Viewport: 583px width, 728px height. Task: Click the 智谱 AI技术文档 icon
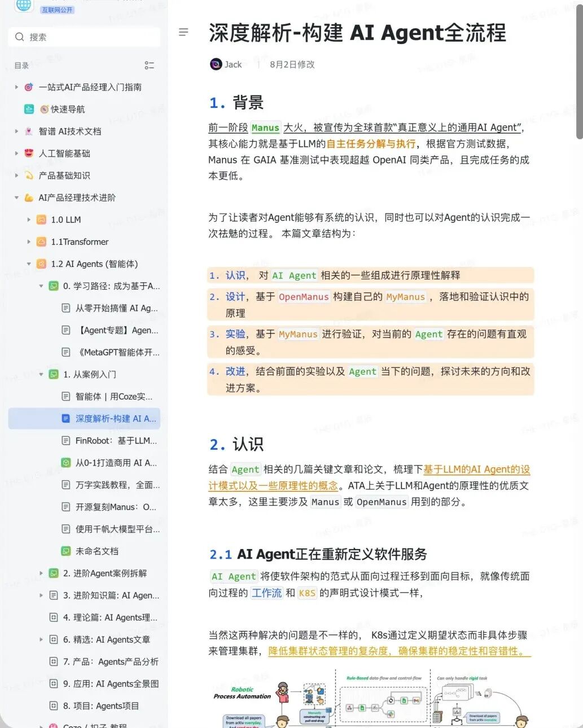tap(29, 131)
